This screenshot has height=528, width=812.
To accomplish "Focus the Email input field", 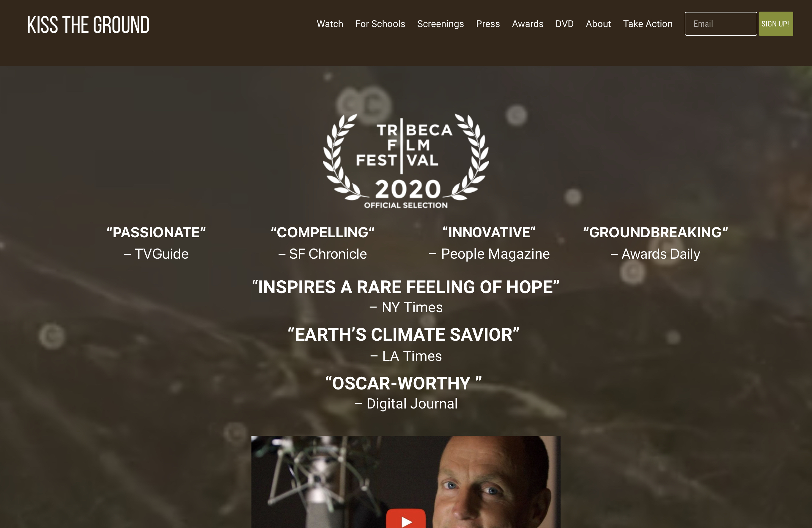I will pyautogui.click(x=720, y=24).
